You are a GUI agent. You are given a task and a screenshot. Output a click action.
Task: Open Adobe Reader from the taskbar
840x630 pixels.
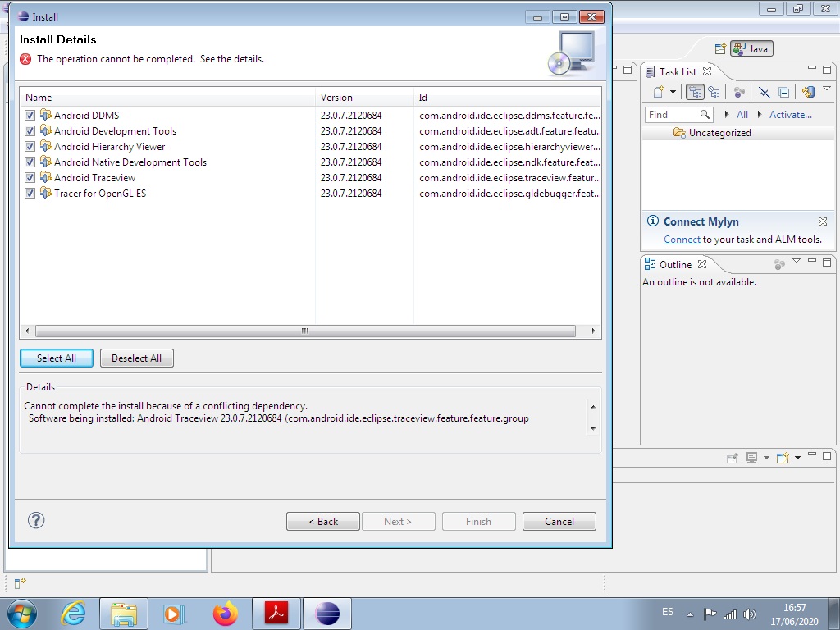click(276, 614)
